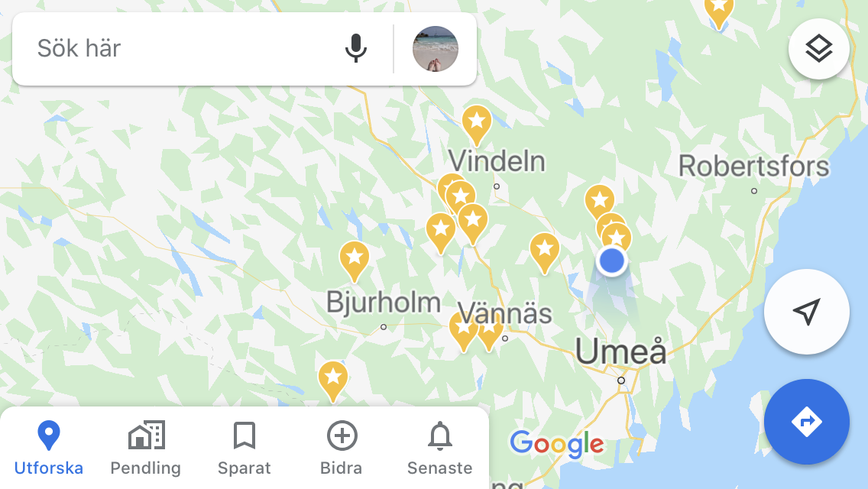This screenshot has width=868, height=489.
Task: Select the starred pin above Vindeln
Action: pos(477,125)
